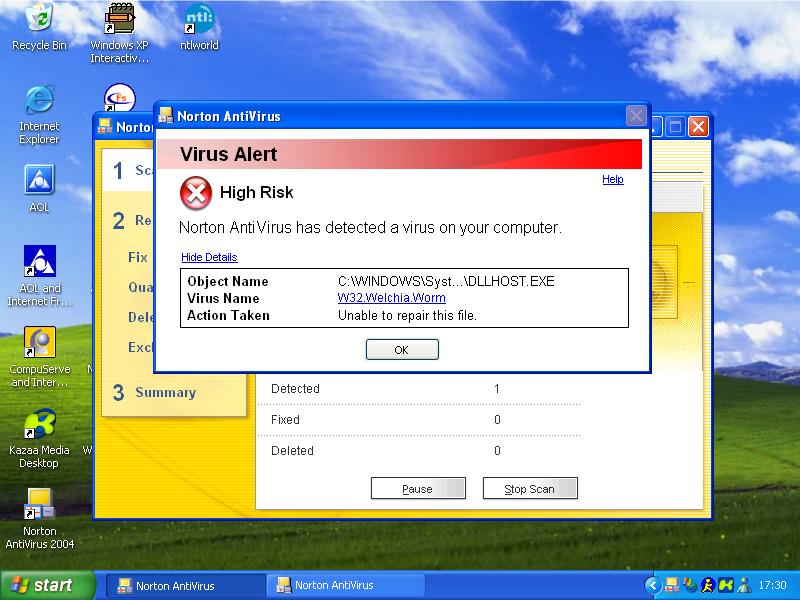The width and height of the screenshot is (800, 600).
Task: Click the Deleted count row
Action: [x=419, y=451]
